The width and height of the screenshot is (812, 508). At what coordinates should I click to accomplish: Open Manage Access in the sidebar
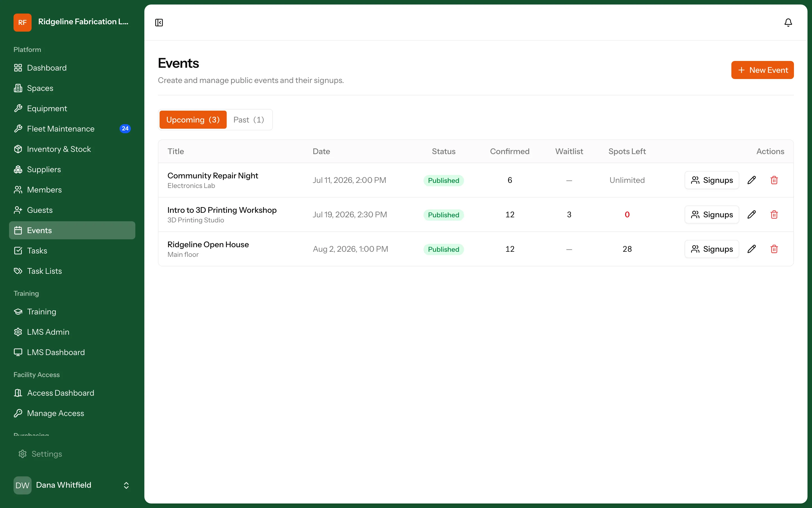pyautogui.click(x=72, y=413)
